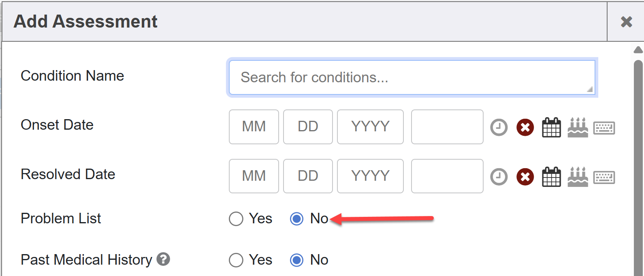This screenshot has height=276, width=644.
Task: Clear Onset Date with red X icon
Action: point(525,127)
